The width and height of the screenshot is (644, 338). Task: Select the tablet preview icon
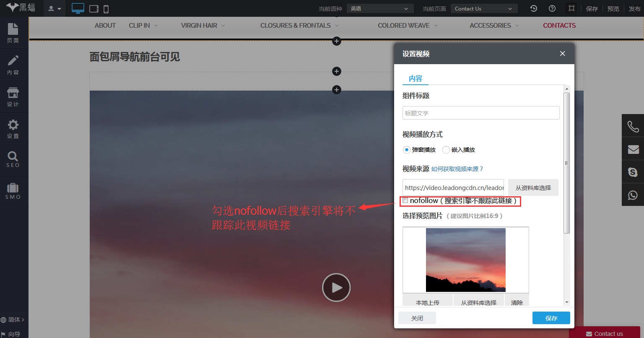coord(93,8)
